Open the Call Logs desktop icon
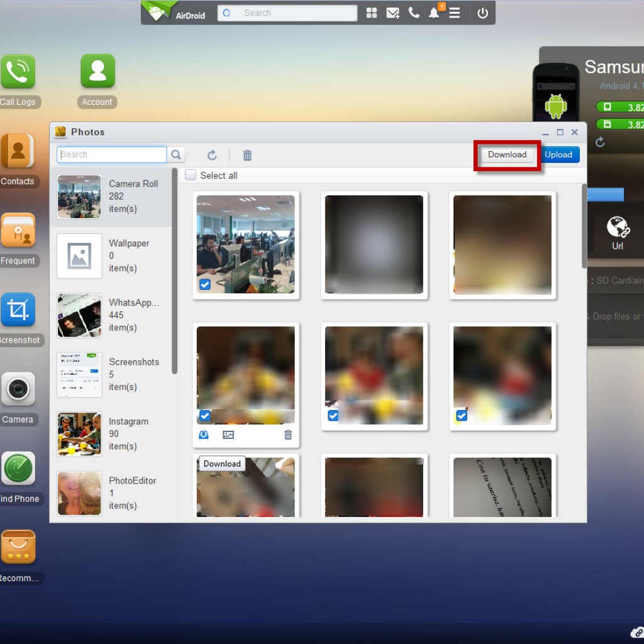The width and height of the screenshot is (644, 644). [x=18, y=72]
